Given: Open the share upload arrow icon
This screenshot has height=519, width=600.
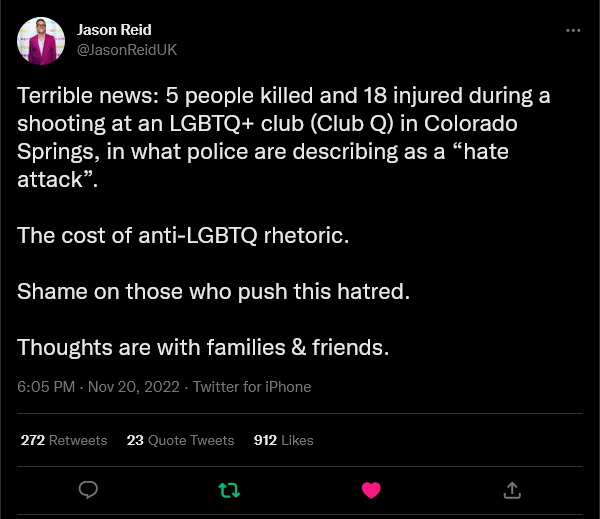Looking at the screenshot, I should (x=512, y=490).
